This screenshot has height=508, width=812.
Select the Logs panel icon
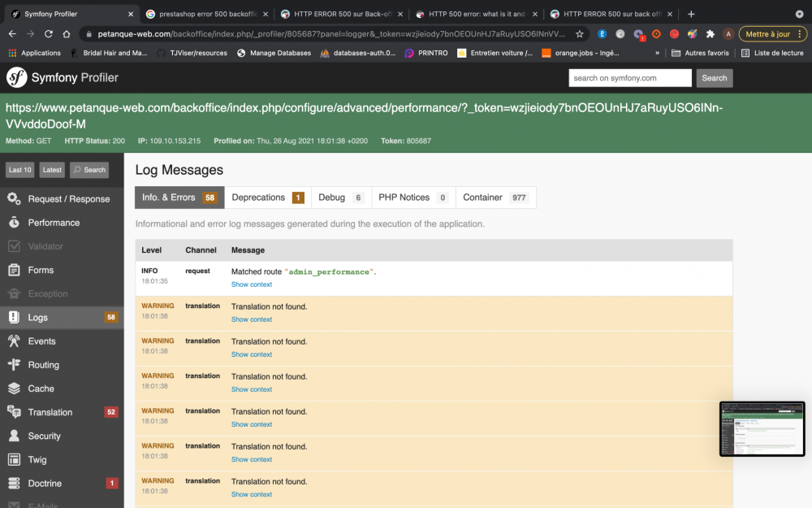pos(14,317)
